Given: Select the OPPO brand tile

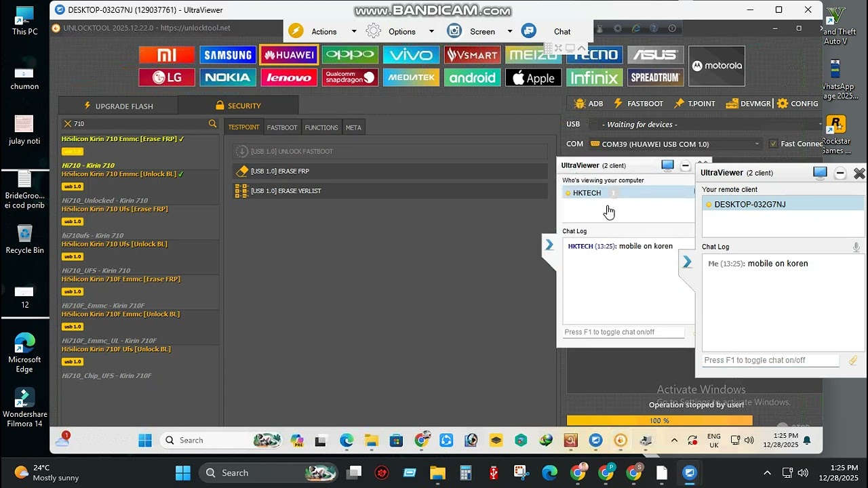Looking at the screenshot, I should tap(350, 56).
